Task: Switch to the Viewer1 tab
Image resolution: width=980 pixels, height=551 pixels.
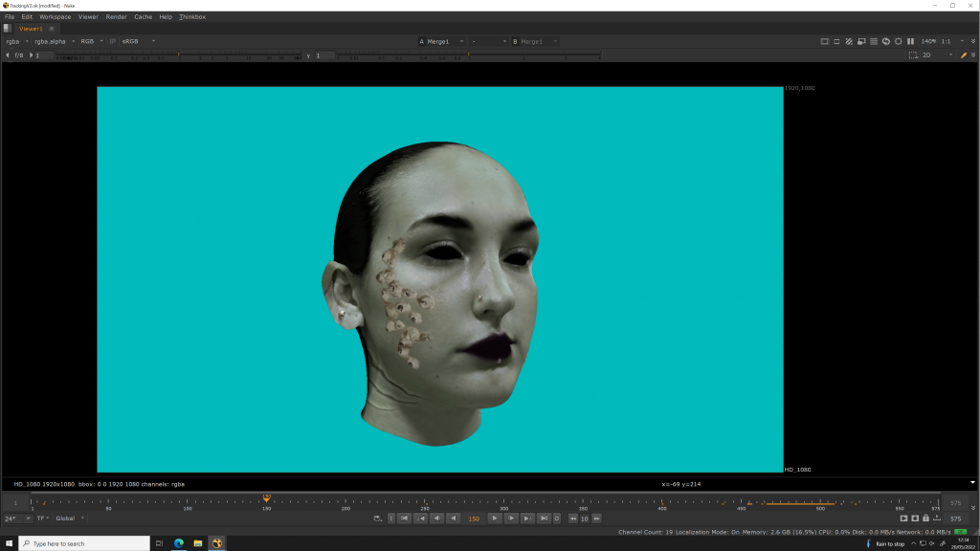Action: [x=31, y=29]
